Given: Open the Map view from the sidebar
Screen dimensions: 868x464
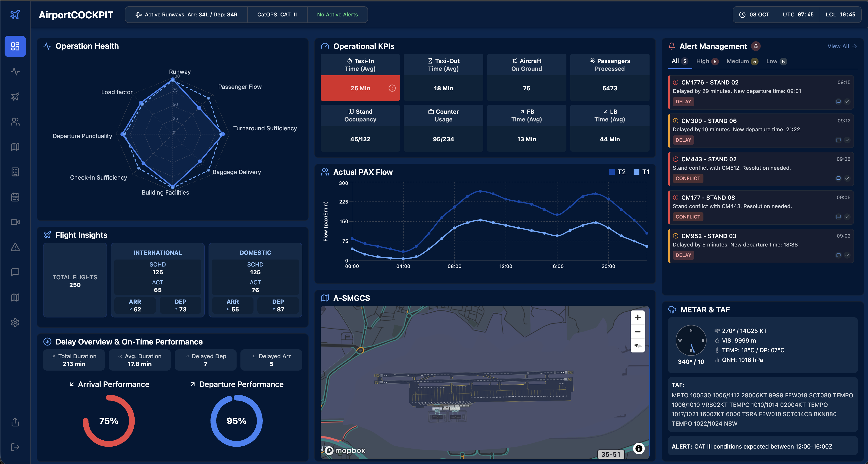Looking at the screenshot, I should (15, 147).
